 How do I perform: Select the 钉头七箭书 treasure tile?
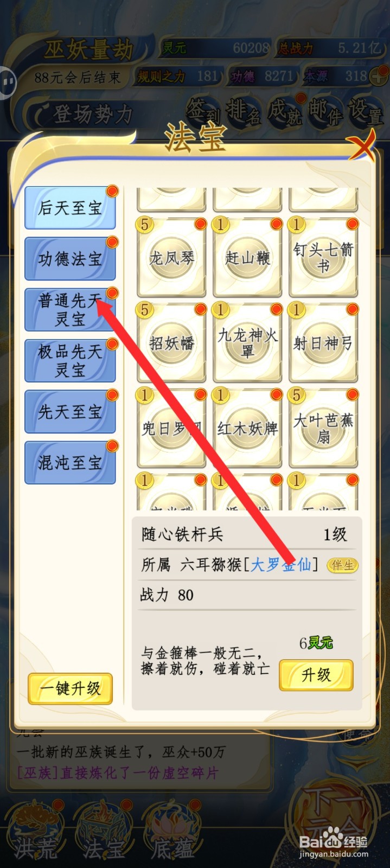[x=323, y=257]
